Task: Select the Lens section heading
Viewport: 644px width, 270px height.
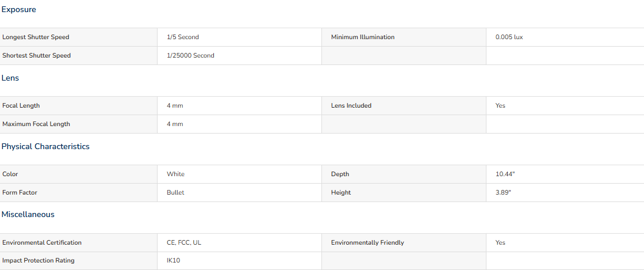Action: coord(10,78)
